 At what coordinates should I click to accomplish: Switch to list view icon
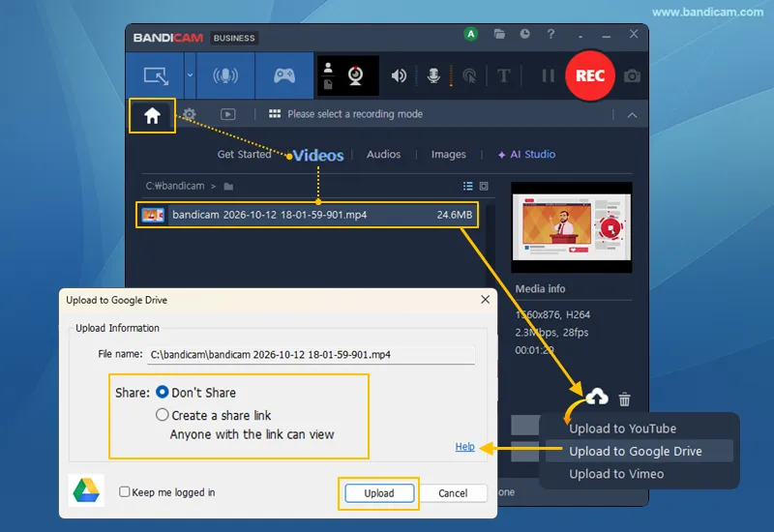click(468, 186)
